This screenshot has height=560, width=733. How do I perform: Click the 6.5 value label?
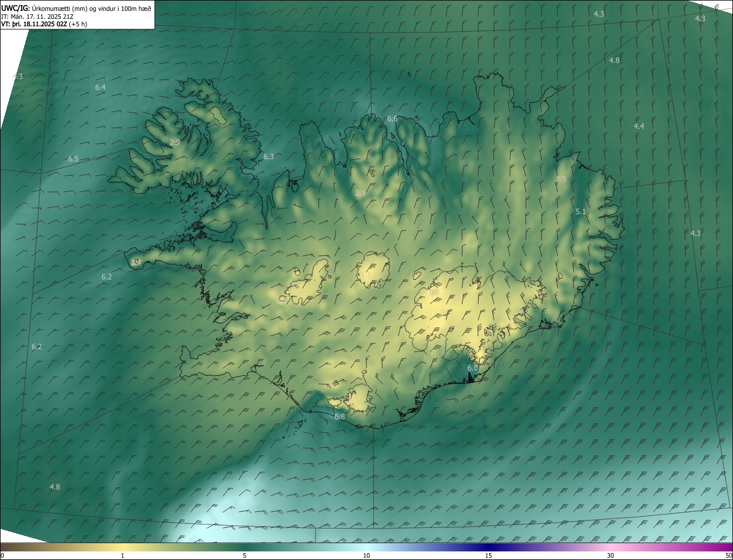pyautogui.click(x=73, y=159)
